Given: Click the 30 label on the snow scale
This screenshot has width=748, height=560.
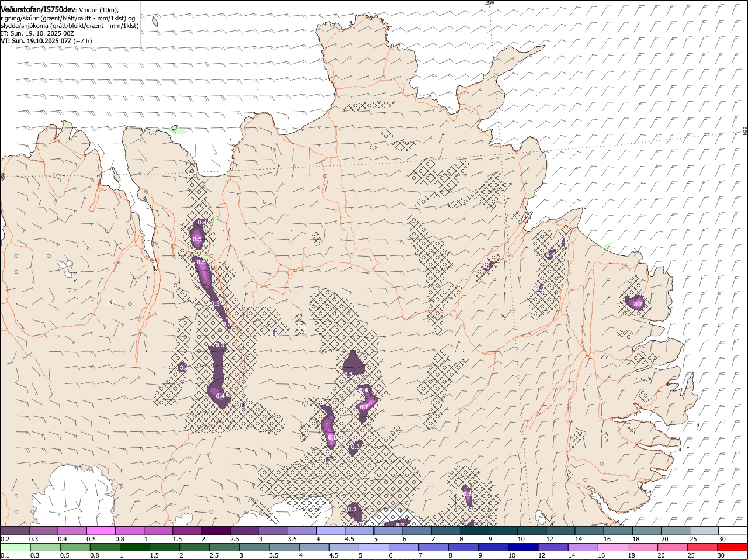Looking at the screenshot, I should click(722, 539).
